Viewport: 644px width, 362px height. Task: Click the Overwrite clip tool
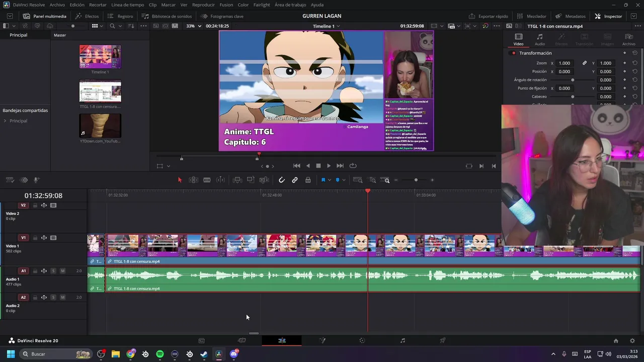pos(251,180)
